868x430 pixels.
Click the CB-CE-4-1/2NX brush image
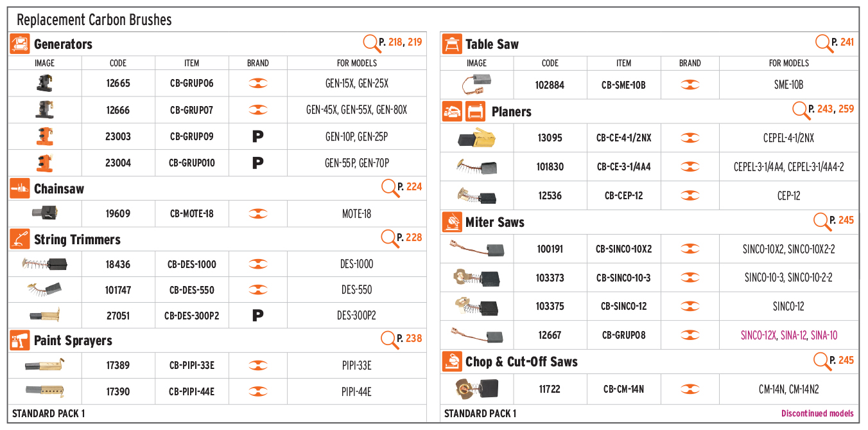476,138
